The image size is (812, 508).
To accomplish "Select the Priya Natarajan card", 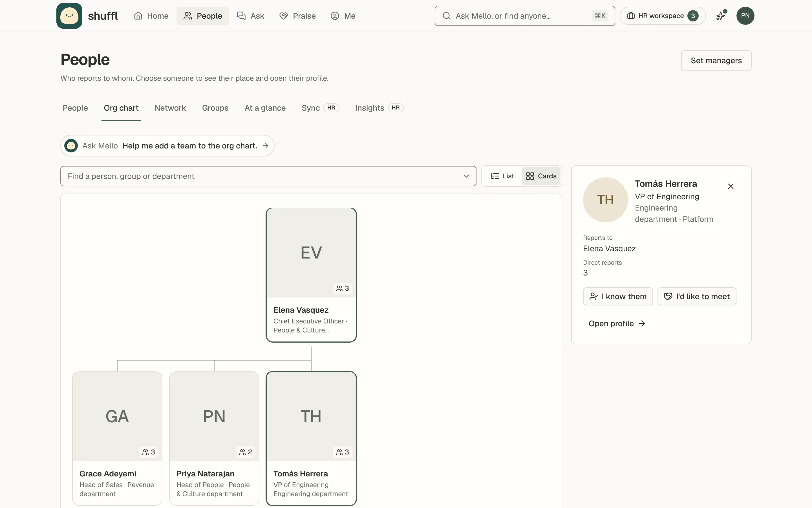I will [214, 438].
